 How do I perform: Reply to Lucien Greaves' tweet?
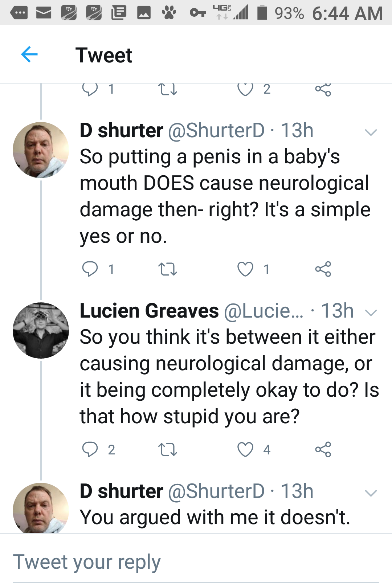pos(90,449)
